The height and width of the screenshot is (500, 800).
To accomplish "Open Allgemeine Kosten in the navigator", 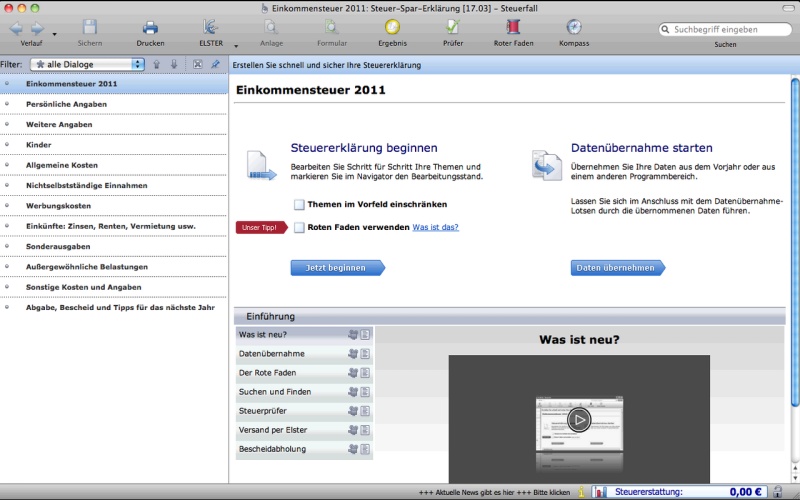I will [x=114, y=165].
